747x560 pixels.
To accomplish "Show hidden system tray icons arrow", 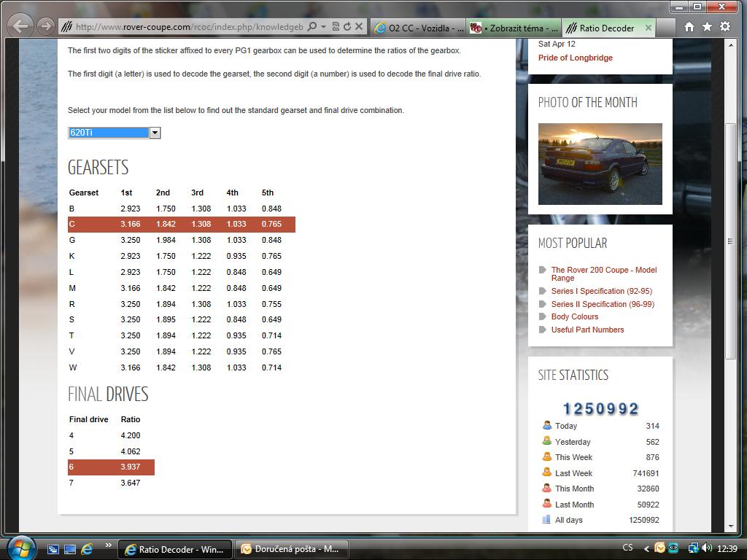I will pos(646,548).
